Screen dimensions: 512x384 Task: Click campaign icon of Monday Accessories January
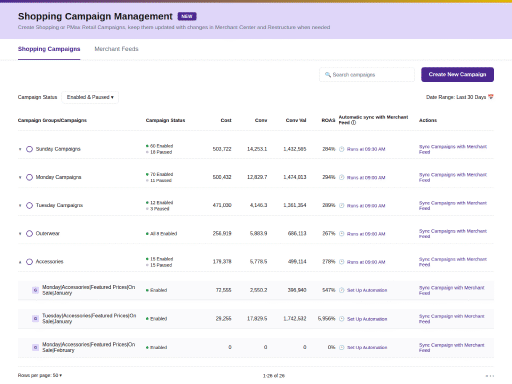(x=35, y=290)
